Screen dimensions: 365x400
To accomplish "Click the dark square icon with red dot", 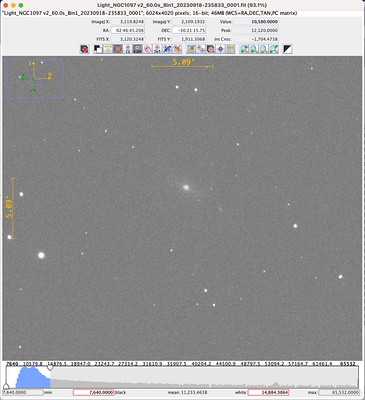I will pos(138,49).
